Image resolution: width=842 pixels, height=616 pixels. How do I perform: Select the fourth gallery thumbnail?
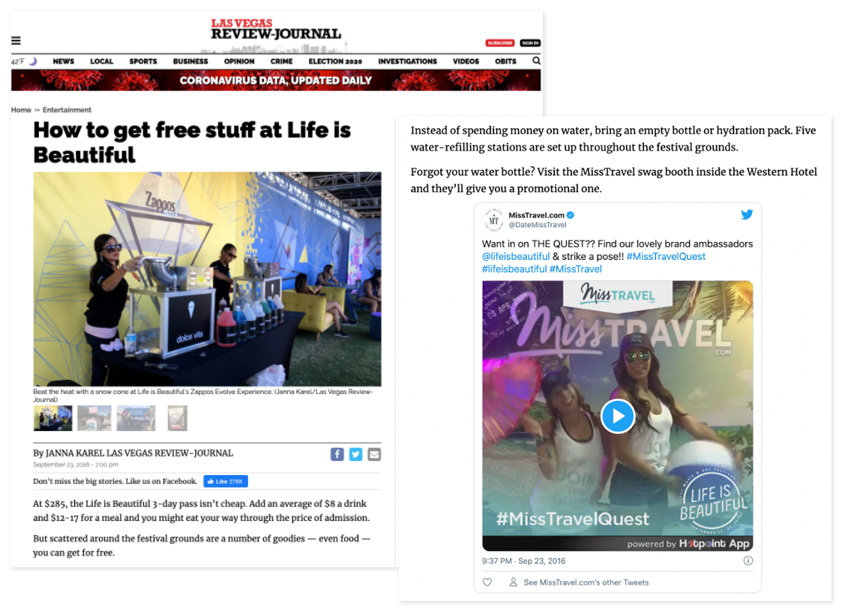click(x=177, y=418)
